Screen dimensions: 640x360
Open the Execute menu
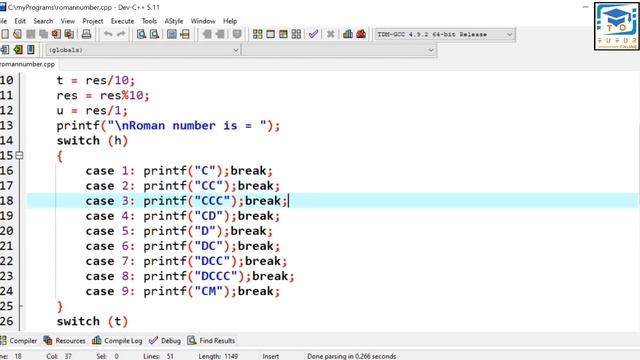tap(122, 21)
